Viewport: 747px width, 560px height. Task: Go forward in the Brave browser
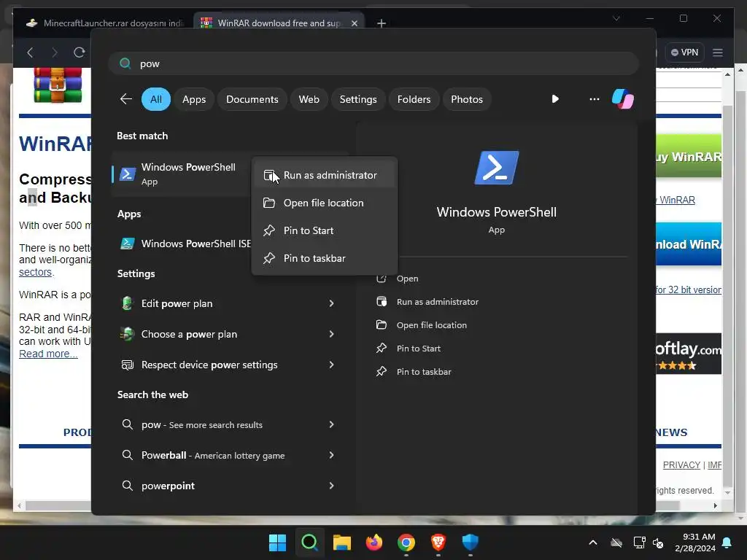(x=55, y=52)
